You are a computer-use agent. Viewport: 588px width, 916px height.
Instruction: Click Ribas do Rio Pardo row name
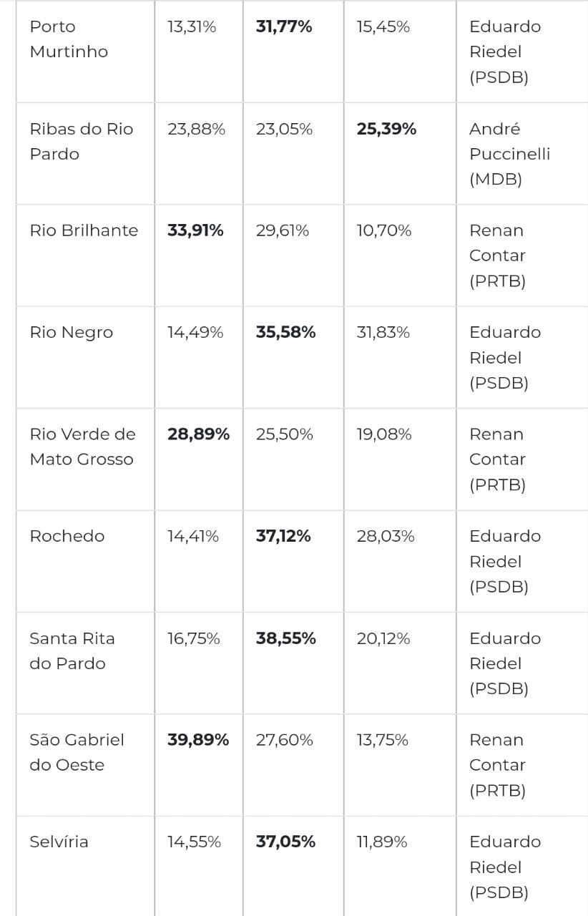(x=81, y=142)
